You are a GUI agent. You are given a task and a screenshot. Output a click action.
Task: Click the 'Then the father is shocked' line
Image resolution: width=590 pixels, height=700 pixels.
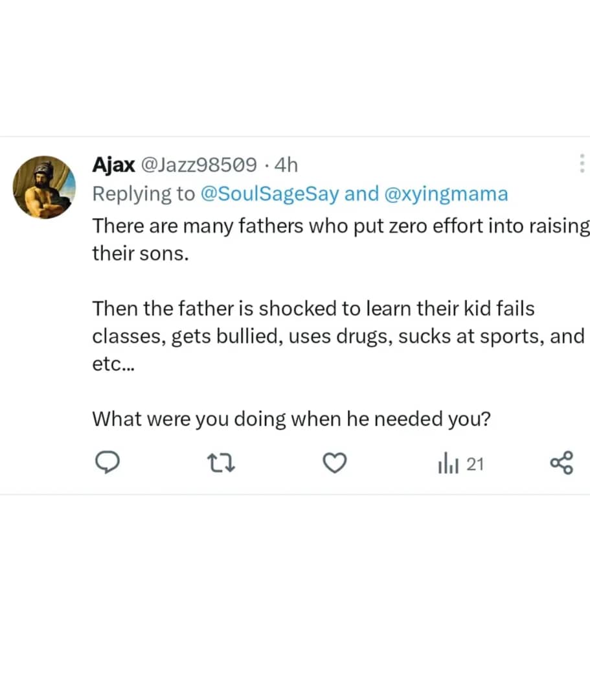click(313, 308)
